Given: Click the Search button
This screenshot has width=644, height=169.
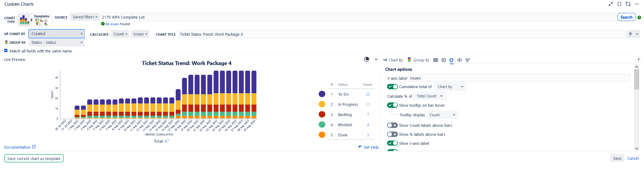Looking at the screenshot, I should [x=626, y=17].
